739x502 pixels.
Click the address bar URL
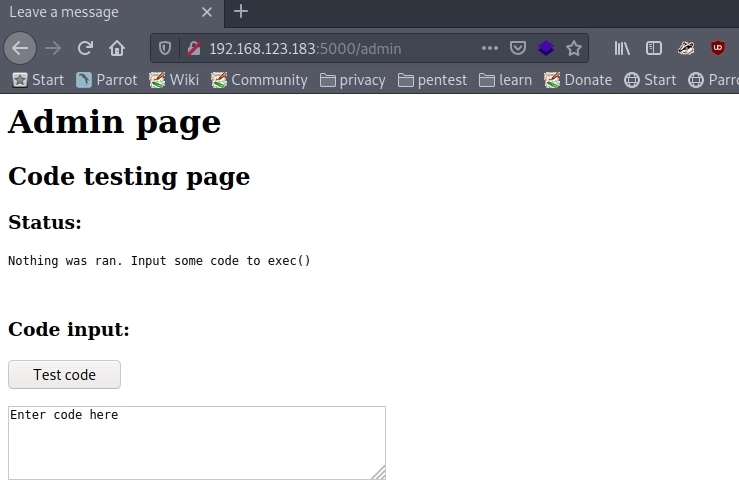pos(305,49)
